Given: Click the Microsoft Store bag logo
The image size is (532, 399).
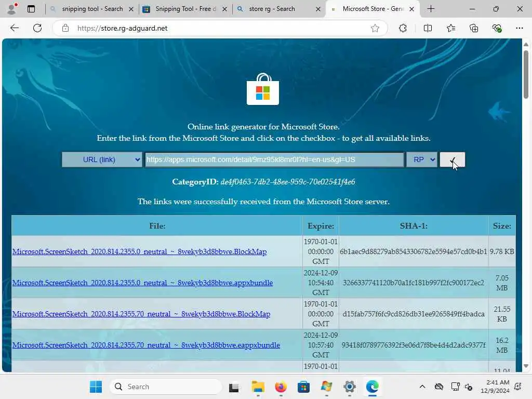Looking at the screenshot, I should 262,89.
